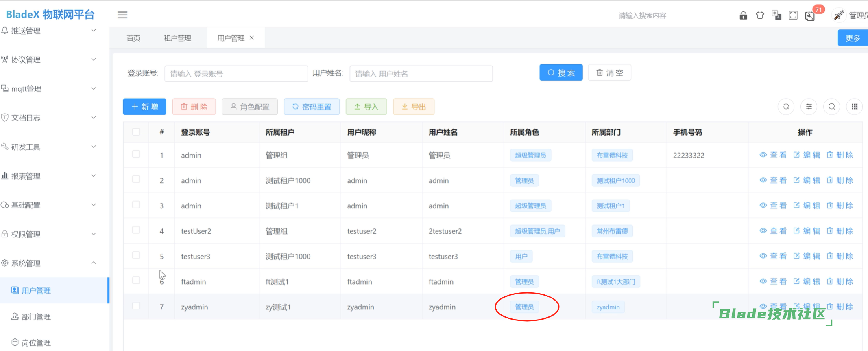Click the 系统管理 gear icon
Screen dimensions: 868x351
(5, 263)
